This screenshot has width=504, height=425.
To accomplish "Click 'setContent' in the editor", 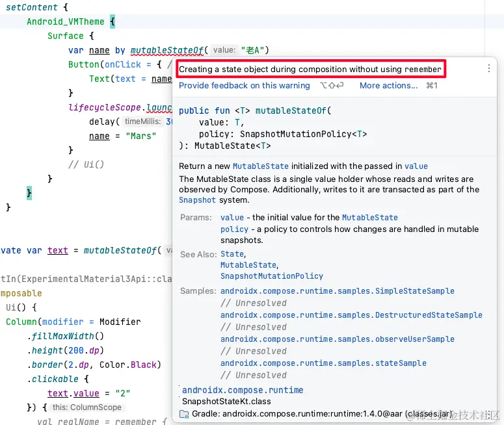I will (x=31, y=7).
